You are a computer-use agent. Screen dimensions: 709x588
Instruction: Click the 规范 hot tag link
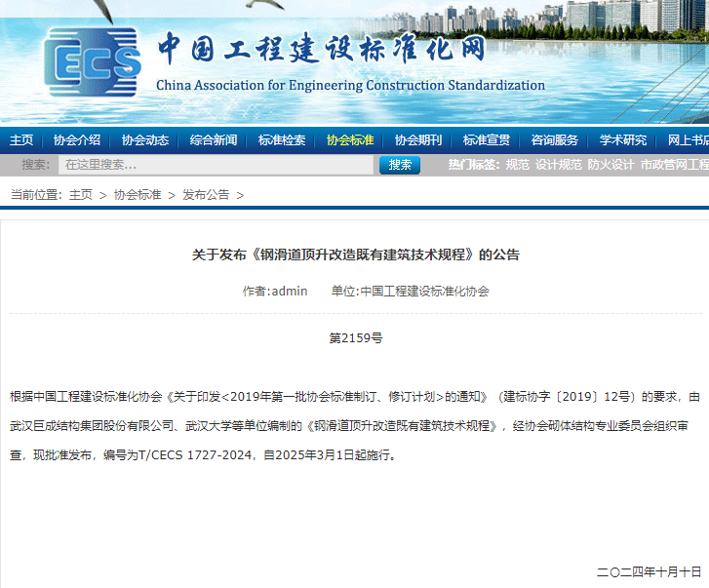click(x=517, y=165)
